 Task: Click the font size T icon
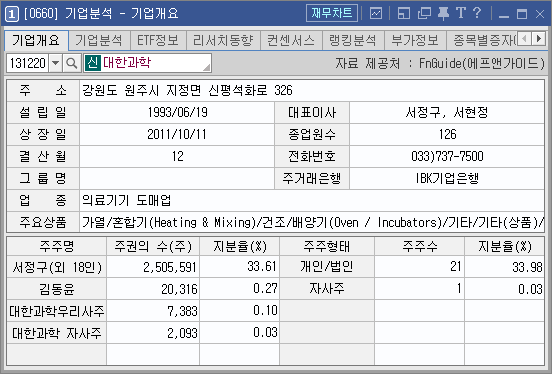click(x=461, y=13)
